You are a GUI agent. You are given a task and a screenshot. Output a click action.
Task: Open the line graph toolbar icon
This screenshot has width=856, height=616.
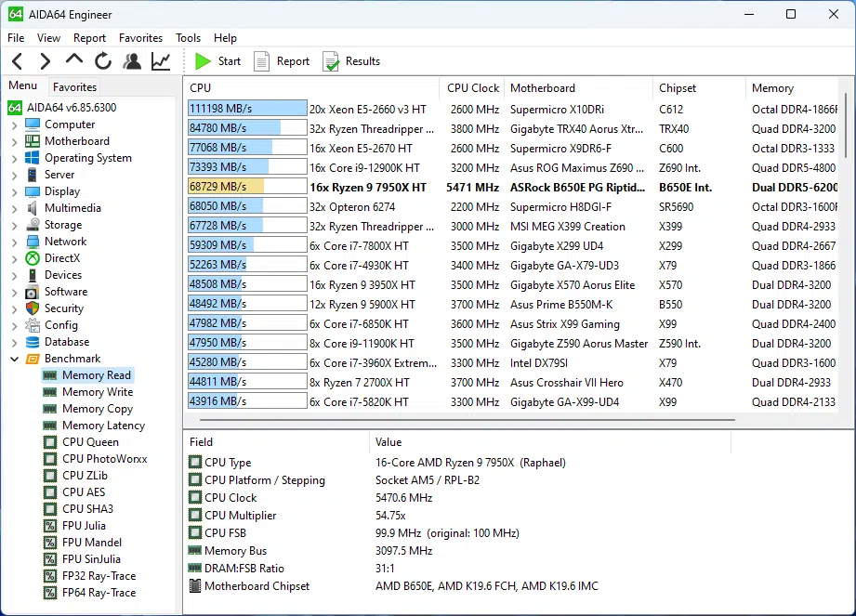click(x=161, y=61)
